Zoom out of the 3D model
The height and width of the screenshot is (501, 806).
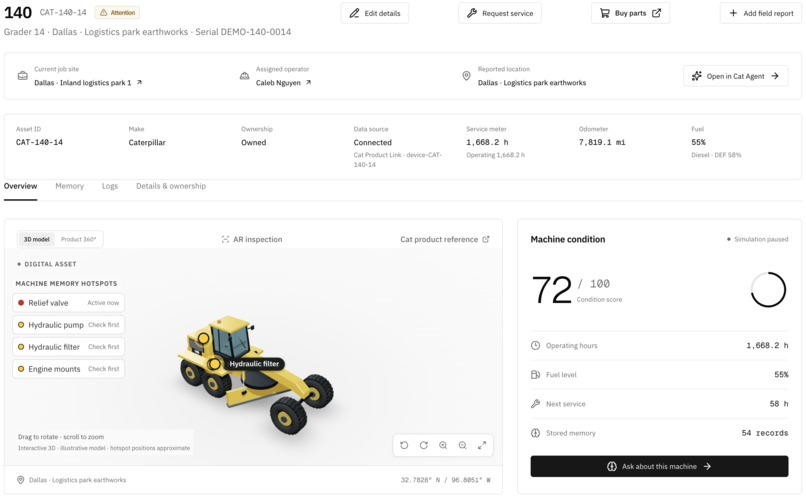click(463, 446)
